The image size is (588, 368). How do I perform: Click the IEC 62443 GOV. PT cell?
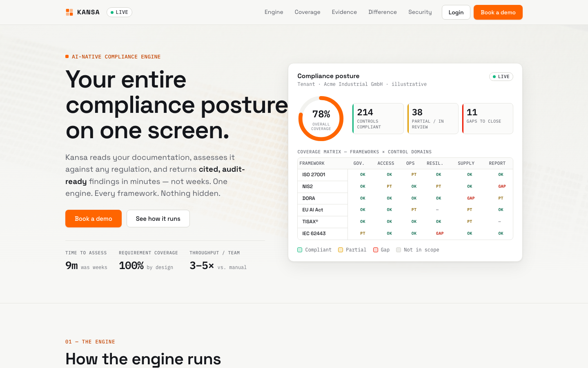click(x=363, y=233)
